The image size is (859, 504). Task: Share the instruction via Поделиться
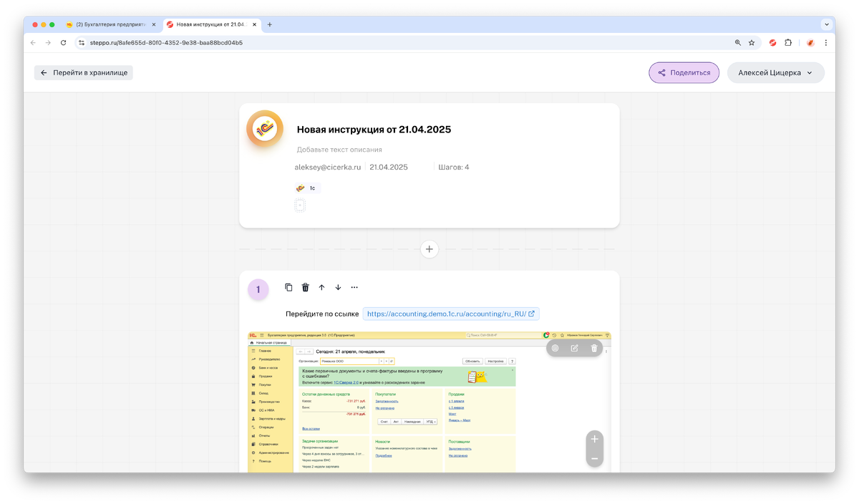tap(684, 72)
